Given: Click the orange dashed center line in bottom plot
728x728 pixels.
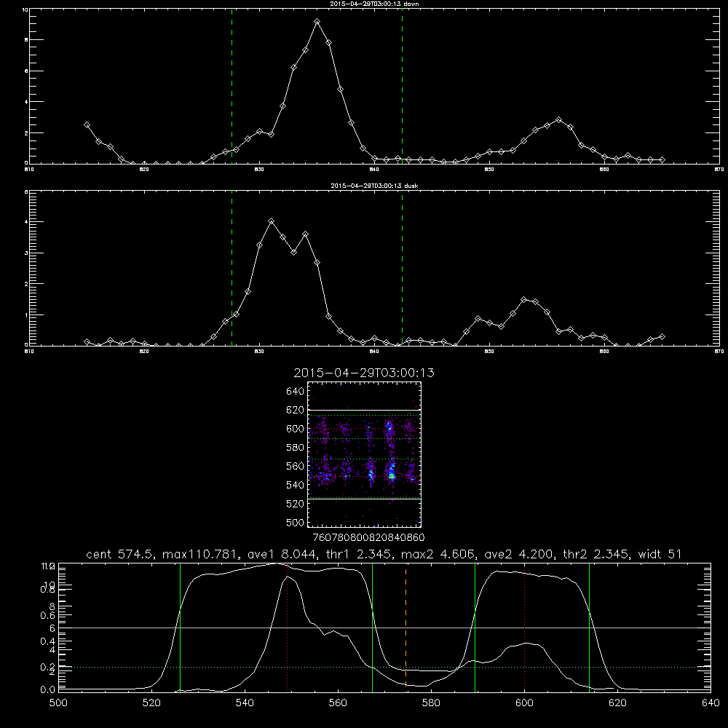Looking at the screenshot, I should [405, 627].
